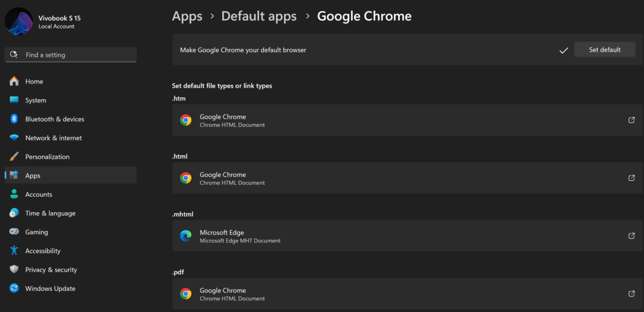Image resolution: width=644 pixels, height=312 pixels.
Task: Click the Time & language globe icon
Action: click(x=14, y=213)
